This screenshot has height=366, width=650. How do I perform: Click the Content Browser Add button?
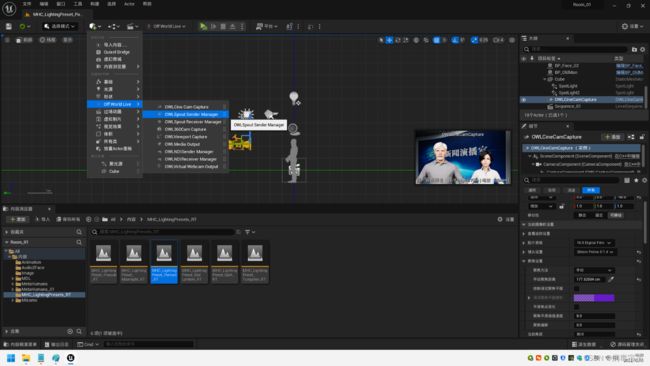point(17,219)
